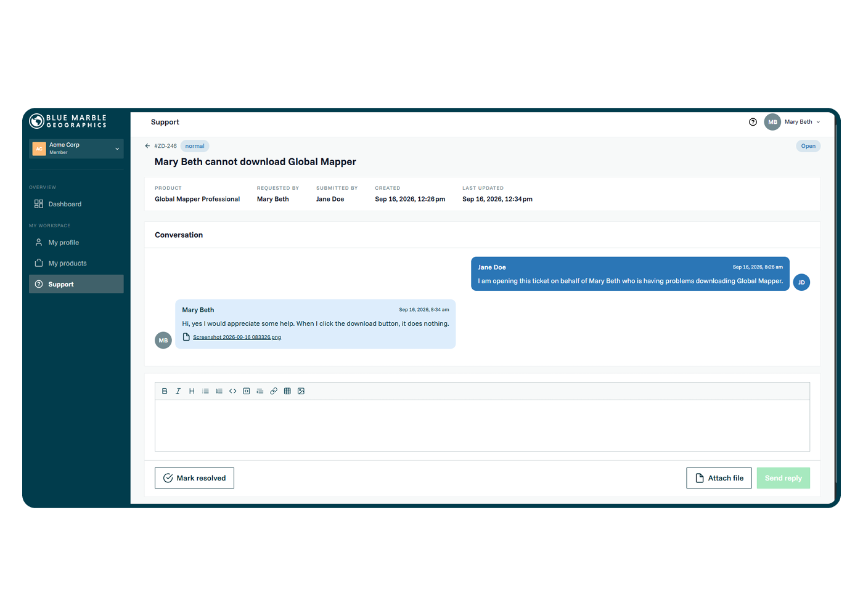Click the Open status badge
Screen dimensions: 863x616
tap(808, 146)
